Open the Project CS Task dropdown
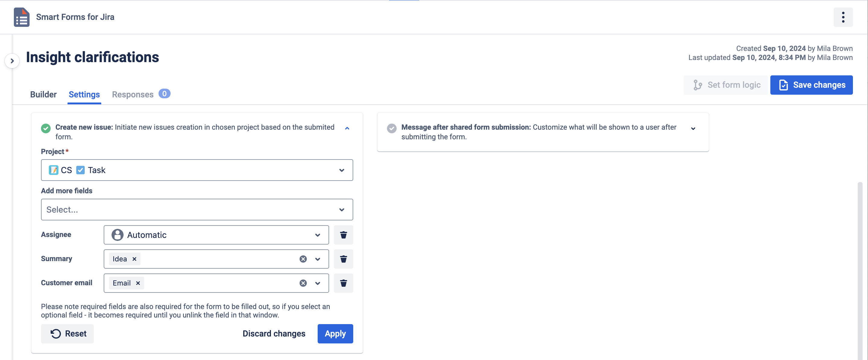The height and width of the screenshot is (360, 868). (197, 170)
